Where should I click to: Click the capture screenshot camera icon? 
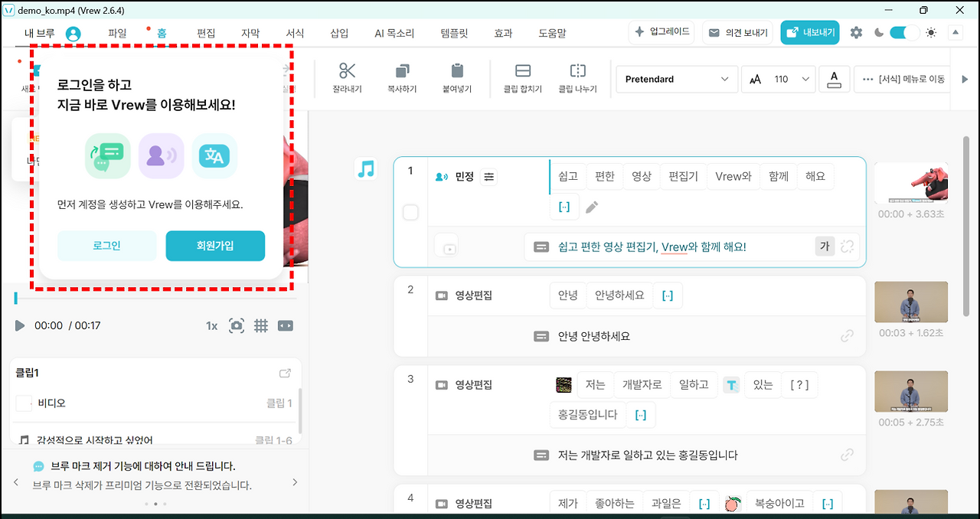point(237,325)
